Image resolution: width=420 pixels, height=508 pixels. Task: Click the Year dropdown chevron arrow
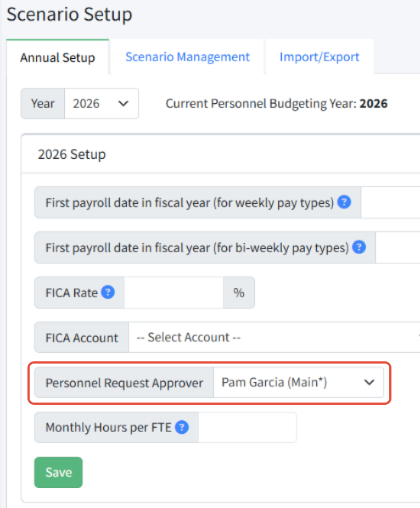tap(123, 104)
